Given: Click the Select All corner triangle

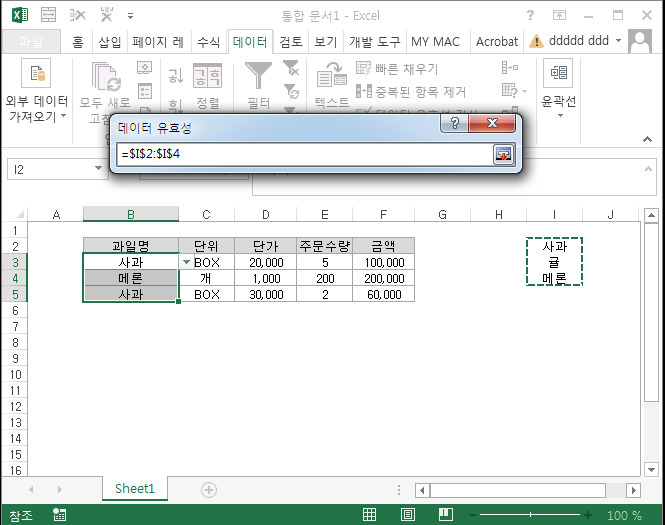Looking at the screenshot, I should click(x=19, y=214).
